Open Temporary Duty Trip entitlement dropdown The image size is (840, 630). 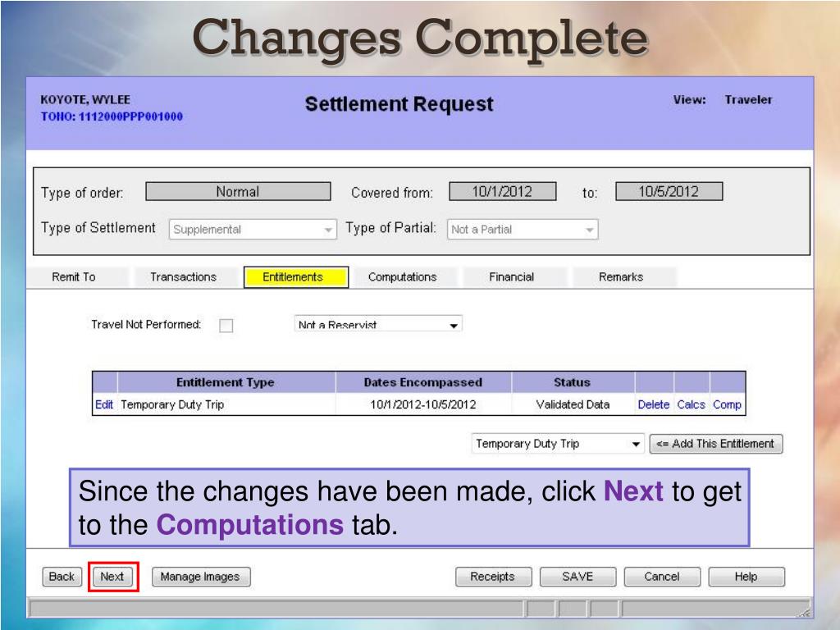[558, 444]
